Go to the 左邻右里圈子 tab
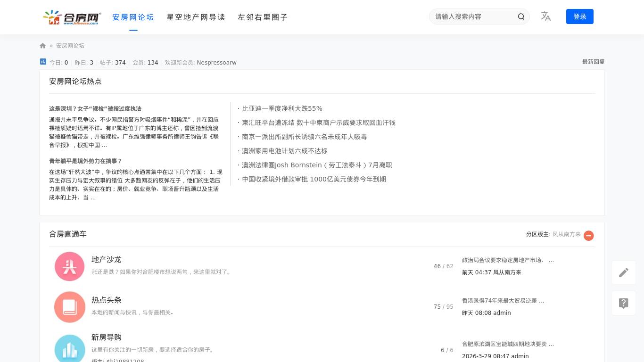This screenshot has height=362, width=644. 263,17
